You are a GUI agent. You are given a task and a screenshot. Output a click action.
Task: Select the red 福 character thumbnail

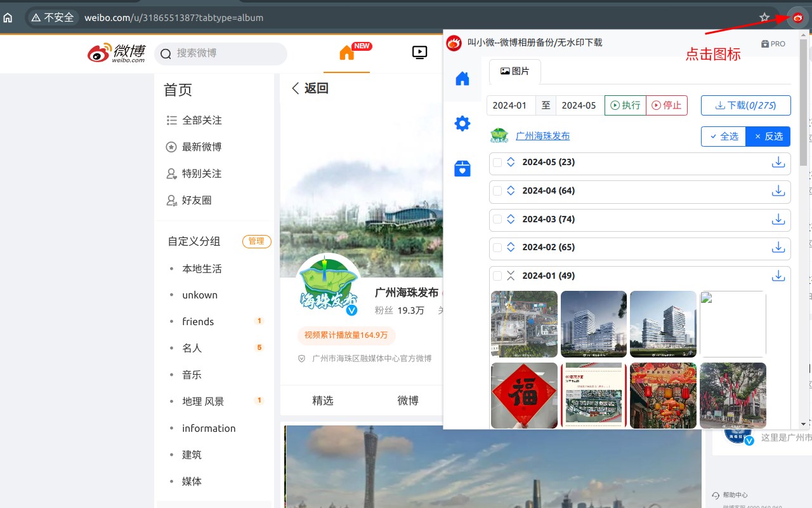click(524, 396)
